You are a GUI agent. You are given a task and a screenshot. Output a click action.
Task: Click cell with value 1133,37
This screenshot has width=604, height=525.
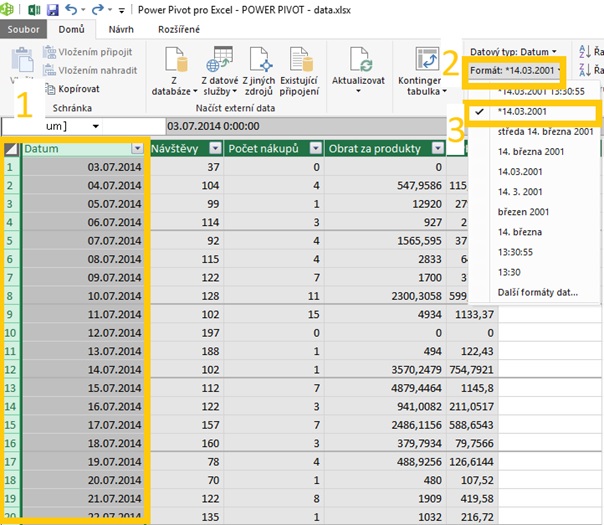(472, 314)
